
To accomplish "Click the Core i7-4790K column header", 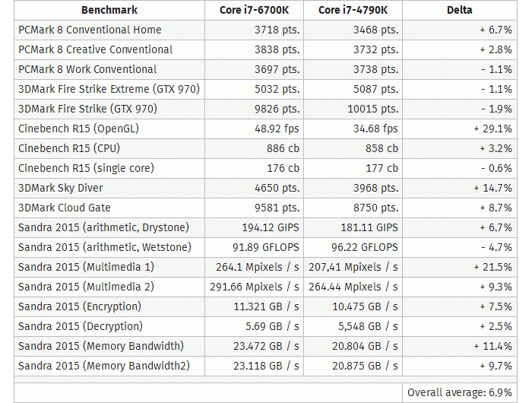I will 353,10.
